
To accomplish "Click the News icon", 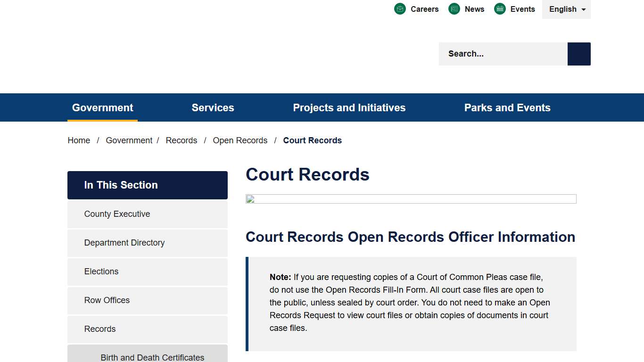I will click(454, 8).
